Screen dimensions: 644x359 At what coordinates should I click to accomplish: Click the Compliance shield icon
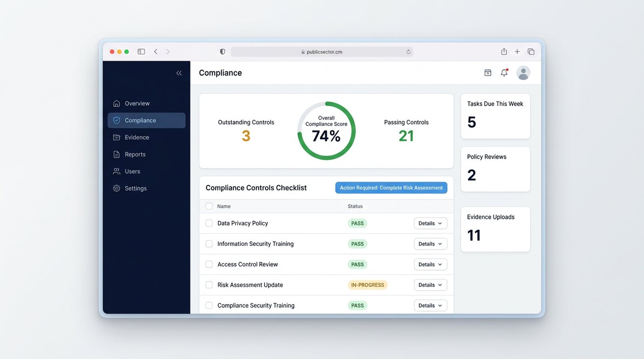(x=117, y=120)
